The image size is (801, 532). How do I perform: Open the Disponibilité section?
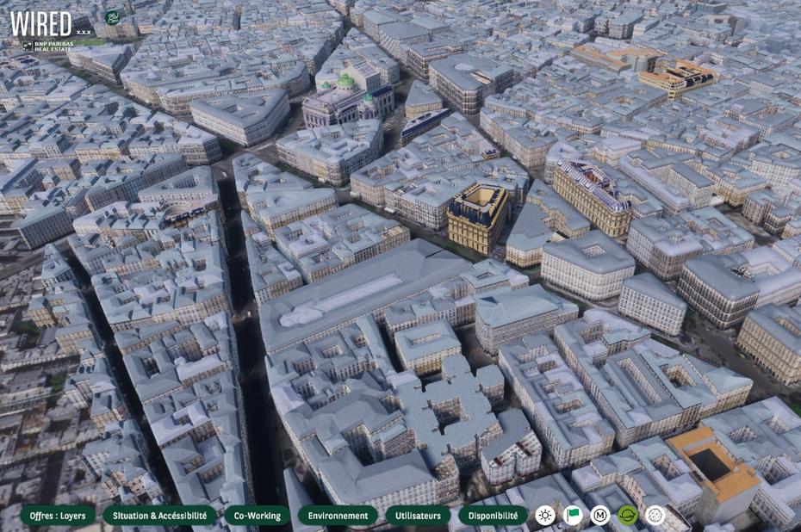pos(493,516)
